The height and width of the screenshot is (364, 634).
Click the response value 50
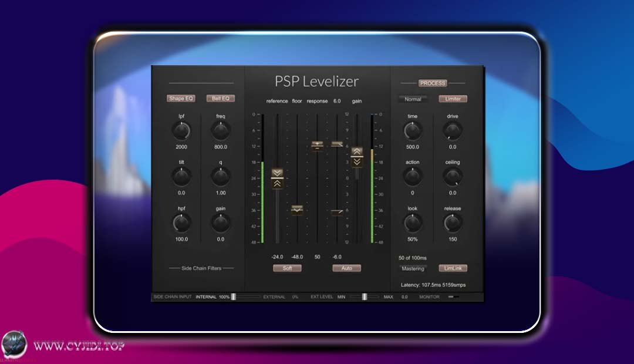317,257
